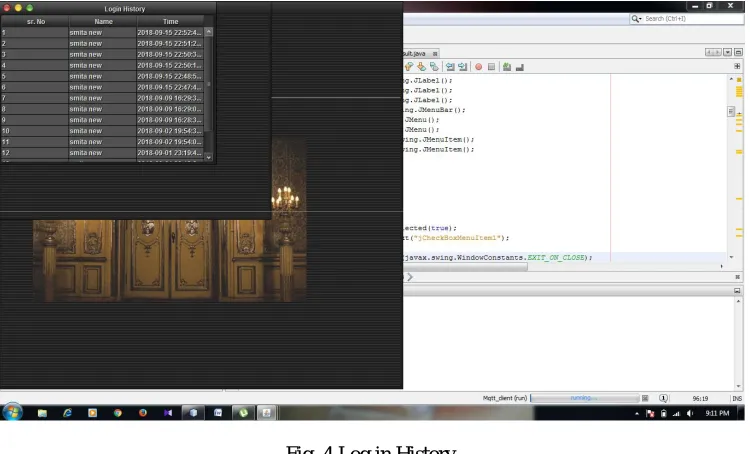Cancel the running Mqtt_client process button

pyautogui.click(x=645, y=398)
